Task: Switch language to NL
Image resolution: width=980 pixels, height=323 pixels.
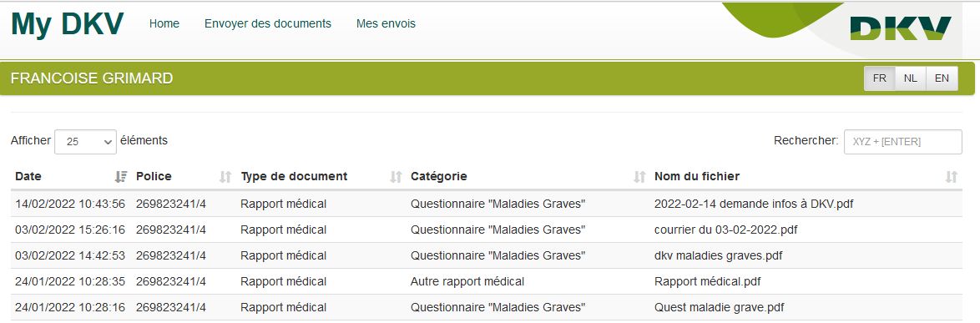Action: (x=911, y=78)
